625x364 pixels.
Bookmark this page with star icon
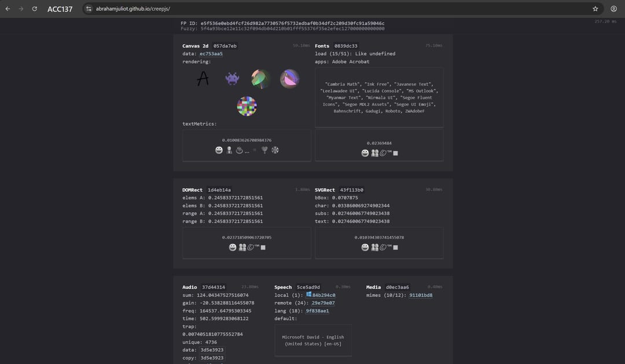[595, 9]
